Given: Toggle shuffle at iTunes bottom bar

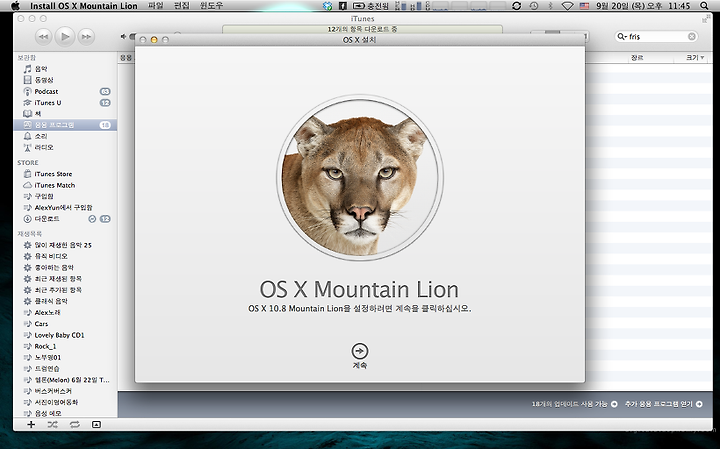Looking at the screenshot, I should 53,425.
